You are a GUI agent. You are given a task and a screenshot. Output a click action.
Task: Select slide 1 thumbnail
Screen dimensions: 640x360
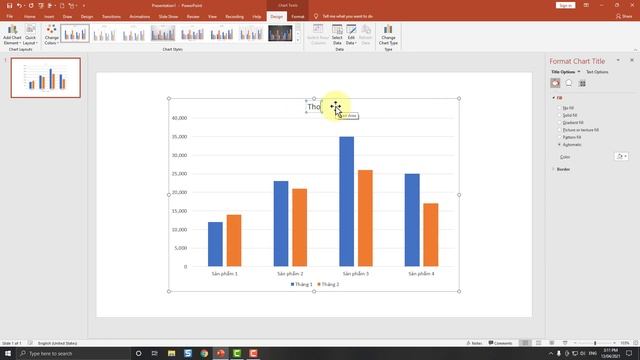point(46,78)
